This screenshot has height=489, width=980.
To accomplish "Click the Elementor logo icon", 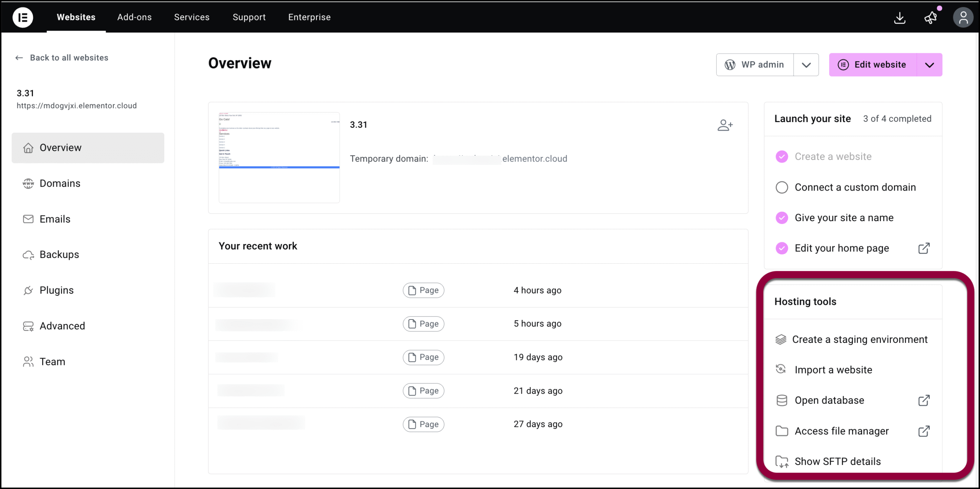I will pyautogui.click(x=23, y=17).
